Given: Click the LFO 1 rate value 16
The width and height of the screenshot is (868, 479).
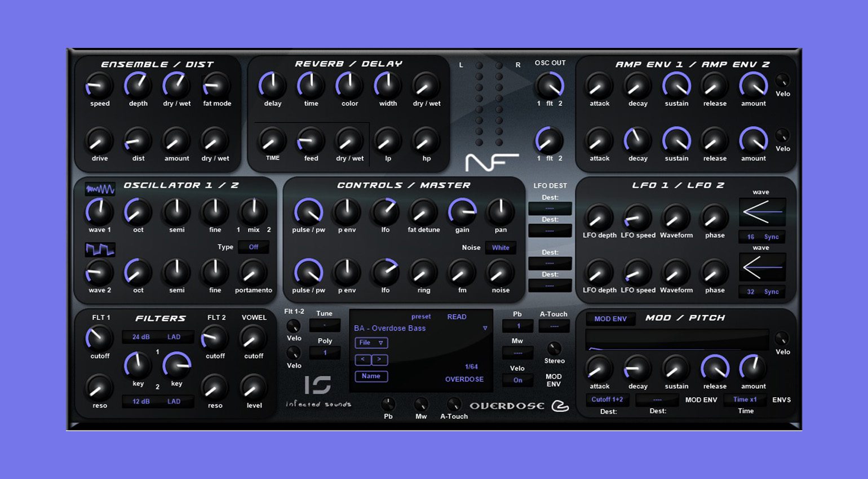Looking at the screenshot, I should click(751, 237).
